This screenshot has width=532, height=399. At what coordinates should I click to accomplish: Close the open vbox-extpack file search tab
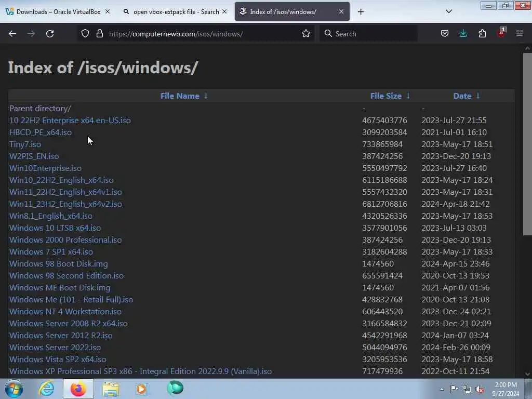(224, 11)
